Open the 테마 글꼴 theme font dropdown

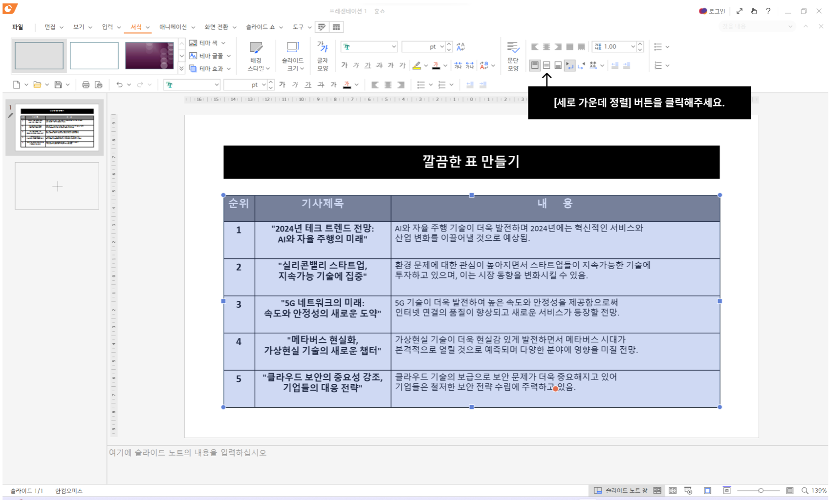pos(210,56)
